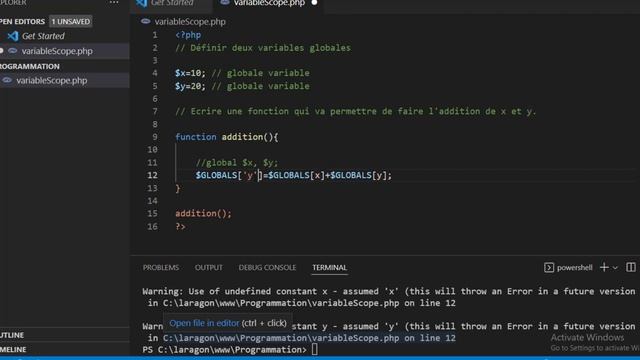The width and height of the screenshot is (640, 360).
Task: Click the <?php opening tag on line 1
Action: pos(188,35)
